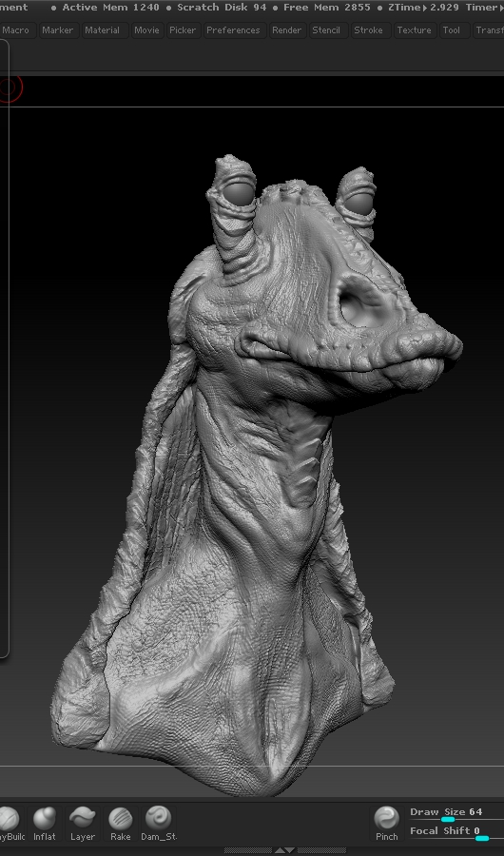
Task: Open the Marker menu
Action: pos(58,30)
